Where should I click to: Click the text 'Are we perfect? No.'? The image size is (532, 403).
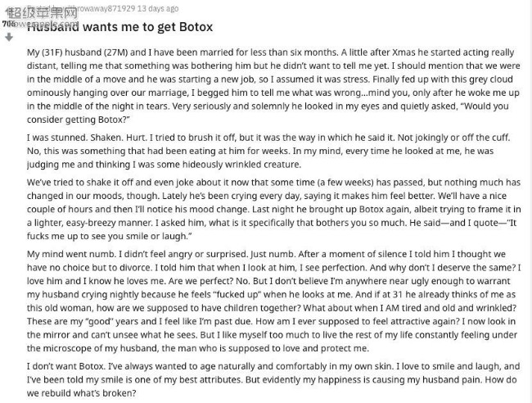click(x=208, y=281)
